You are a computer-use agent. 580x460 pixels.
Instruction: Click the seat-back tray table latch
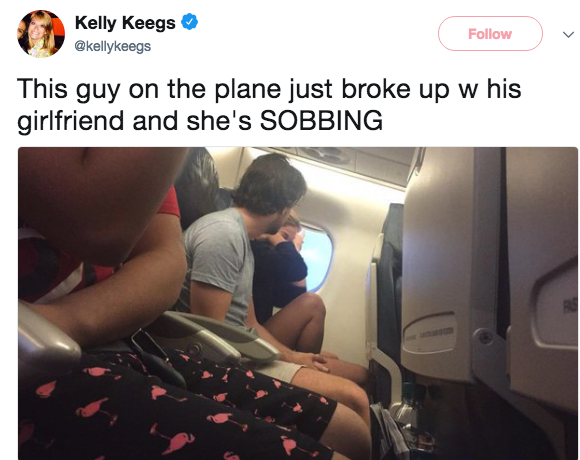pos(485,337)
